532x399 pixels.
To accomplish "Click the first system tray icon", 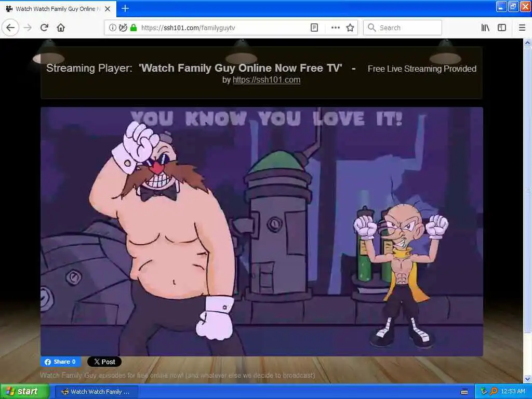I will 484,392.
